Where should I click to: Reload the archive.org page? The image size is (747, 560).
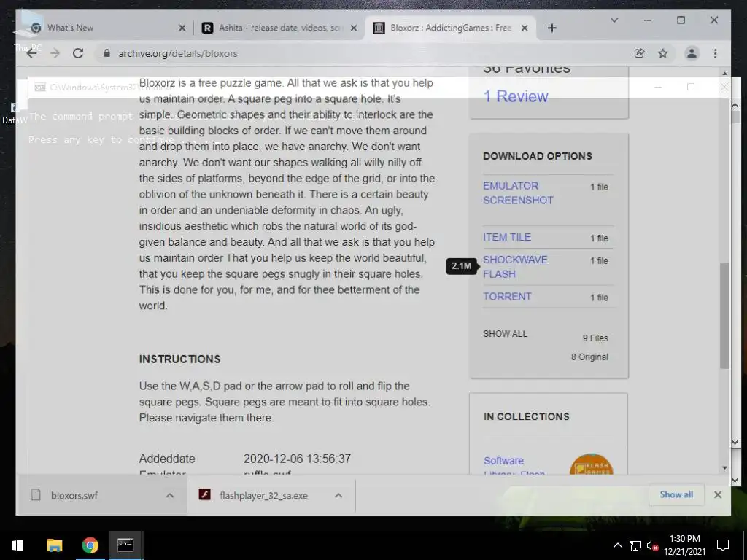pyautogui.click(x=78, y=53)
